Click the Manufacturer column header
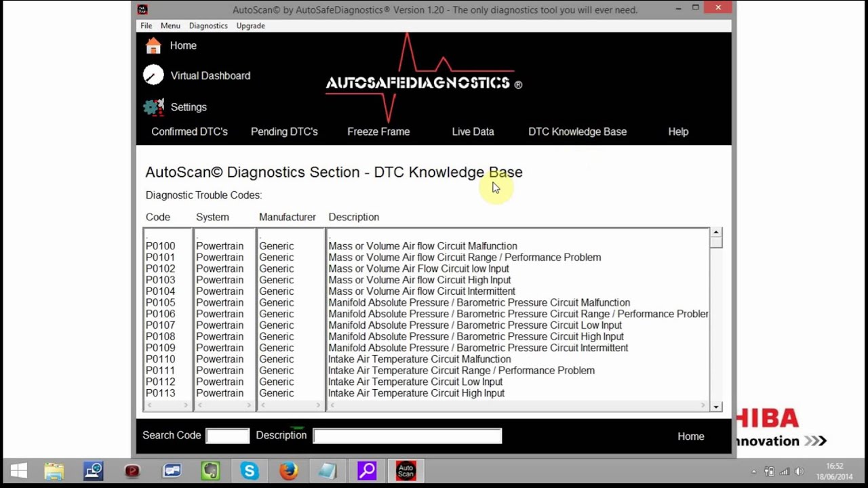Image resolution: width=868 pixels, height=488 pixels. [x=288, y=217]
